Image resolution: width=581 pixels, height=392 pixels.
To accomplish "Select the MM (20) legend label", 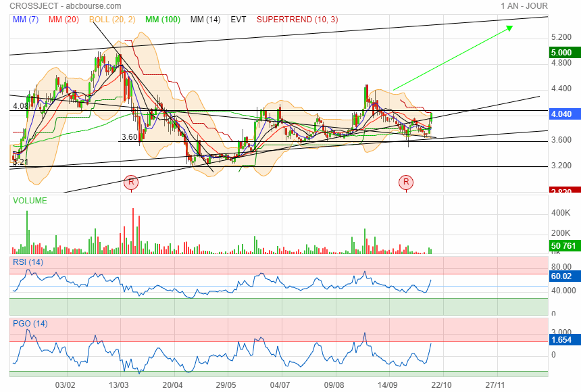I will [x=64, y=20].
